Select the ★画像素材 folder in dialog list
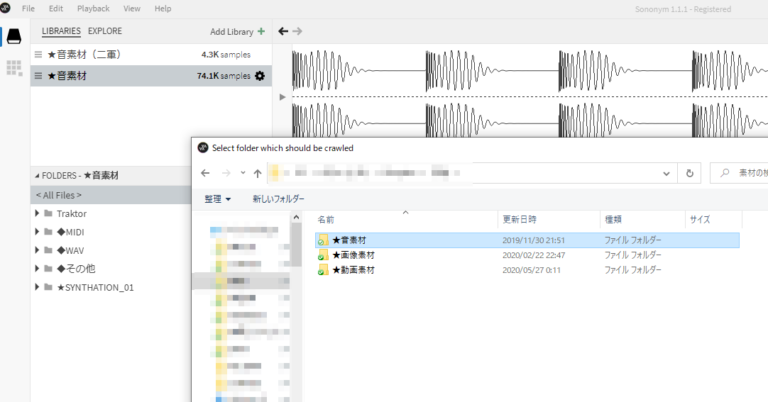Image resolution: width=768 pixels, height=402 pixels. pos(527,255)
